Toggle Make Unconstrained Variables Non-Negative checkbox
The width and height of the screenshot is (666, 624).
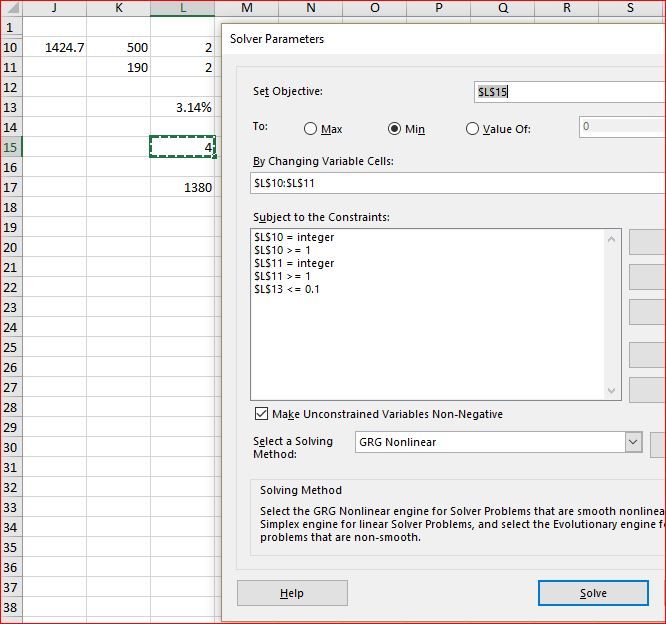click(261, 413)
